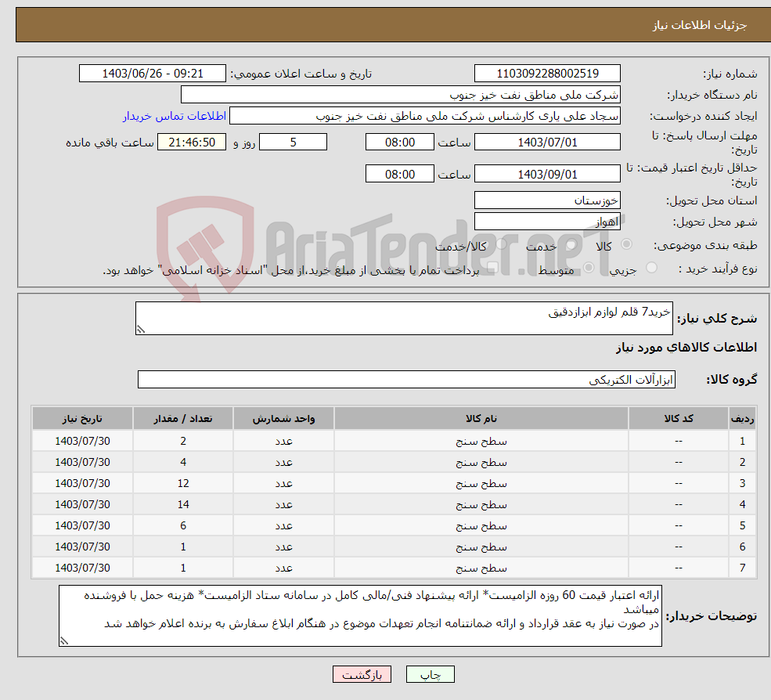
Task: Click the price validity hour 08:00 field
Action: [400, 174]
